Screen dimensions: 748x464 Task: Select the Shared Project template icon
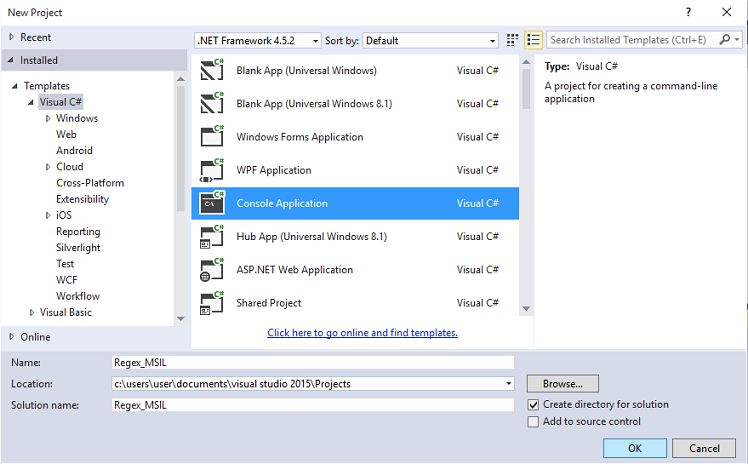[212, 303]
